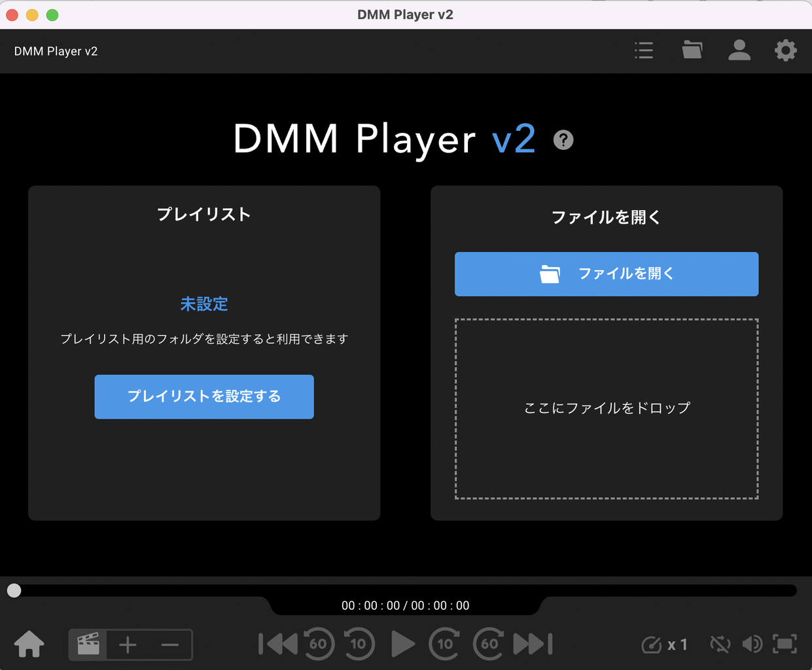This screenshot has width=812, height=670.
Task: Open playback speed x1 control
Action: [x=664, y=645]
